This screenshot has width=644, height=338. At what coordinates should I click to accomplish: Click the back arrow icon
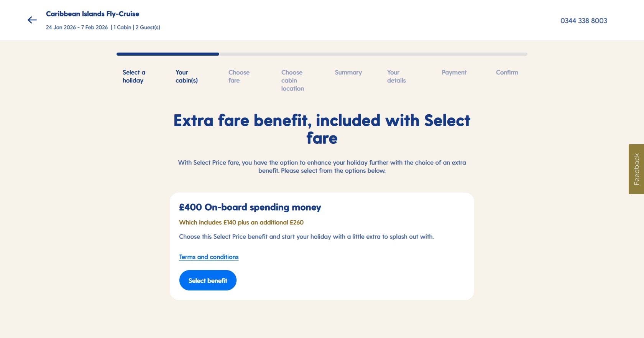point(32,20)
